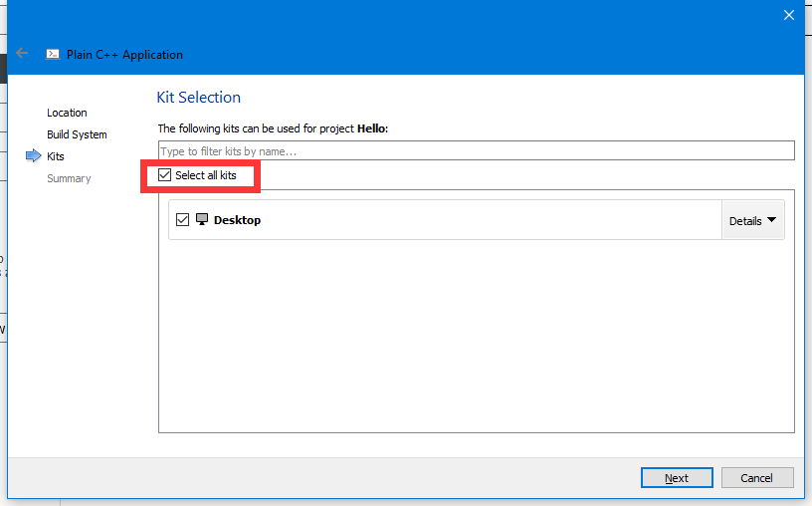Click the back arrow in the wizard header
This screenshot has height=506, width=812.
coord(22,54)
